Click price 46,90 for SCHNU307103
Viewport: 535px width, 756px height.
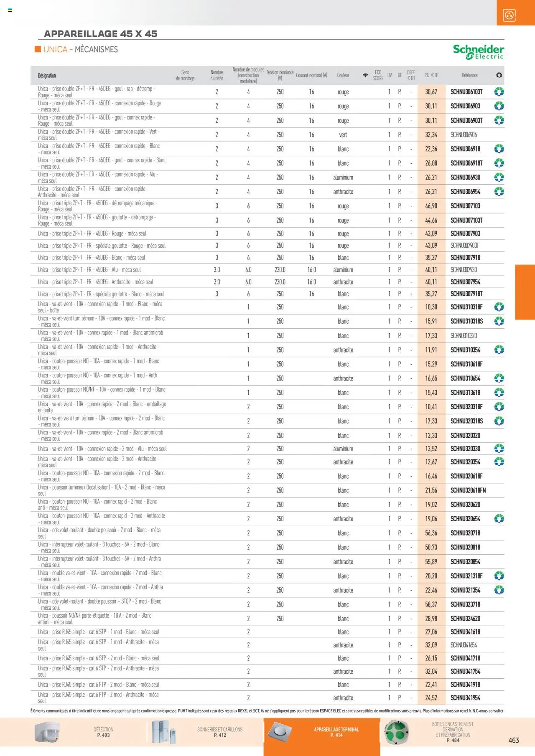click(431, 206)
